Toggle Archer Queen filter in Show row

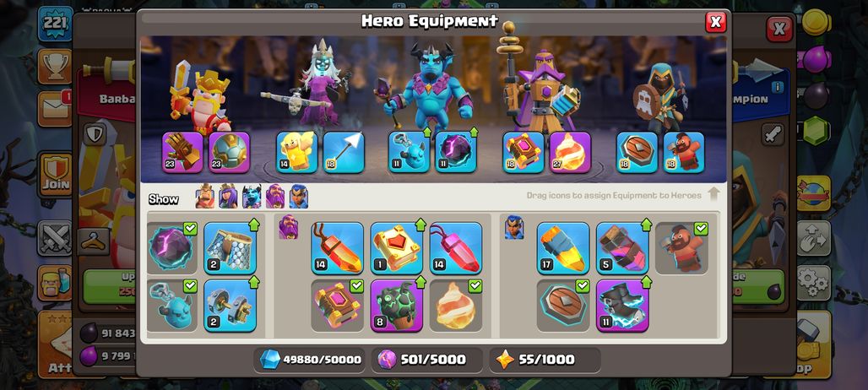[x=228, y=197]
